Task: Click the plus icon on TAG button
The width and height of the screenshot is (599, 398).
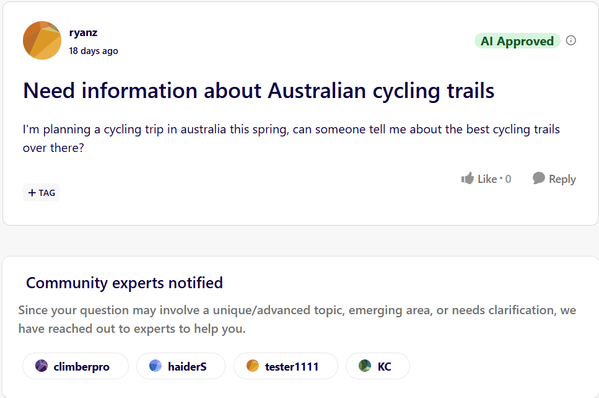Action: (x=32, y=193)
